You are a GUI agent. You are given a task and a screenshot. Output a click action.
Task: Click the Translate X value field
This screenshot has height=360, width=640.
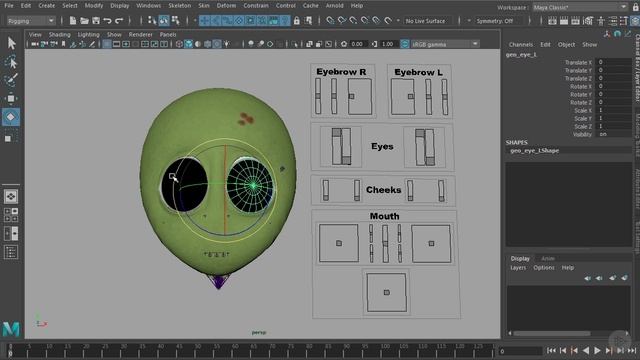coord(614,62)
